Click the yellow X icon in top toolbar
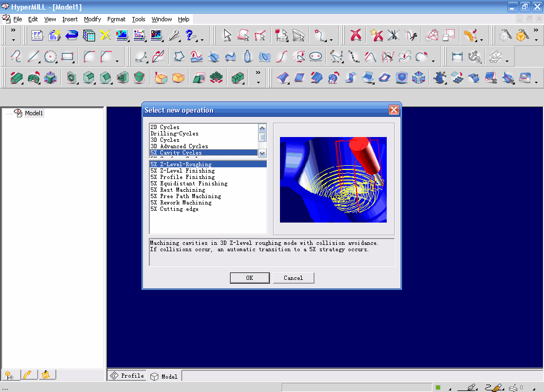 [x=106, y=36]
